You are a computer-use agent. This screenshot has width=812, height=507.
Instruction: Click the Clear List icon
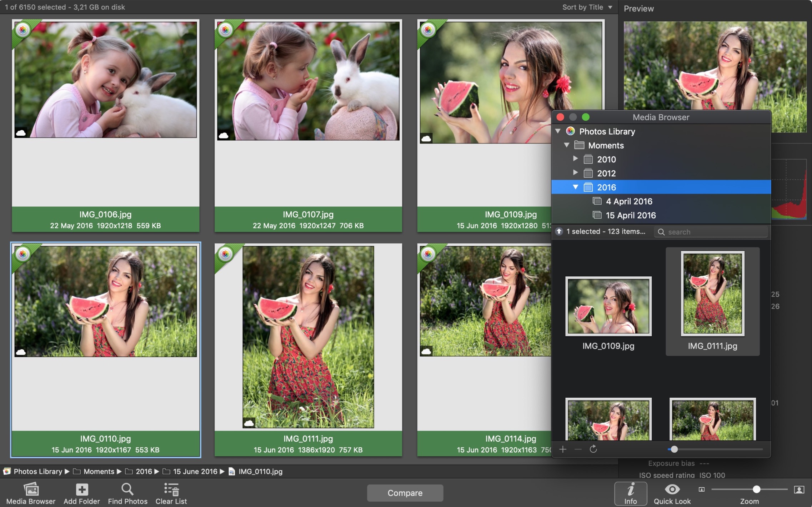[171, 490]
